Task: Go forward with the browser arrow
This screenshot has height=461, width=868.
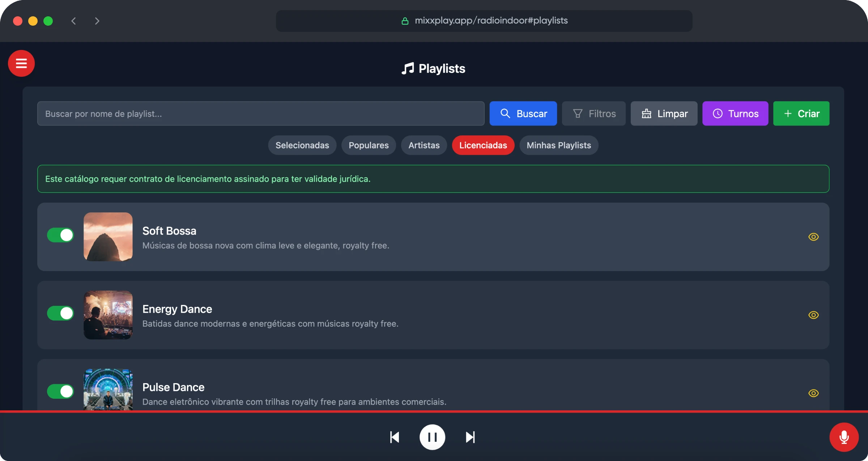Action: (x=97, y=21)
